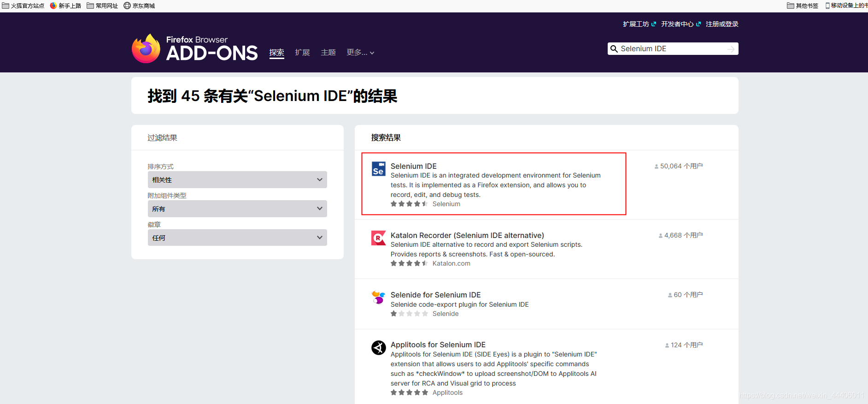Focus the Selenium IDE search field

673,49
